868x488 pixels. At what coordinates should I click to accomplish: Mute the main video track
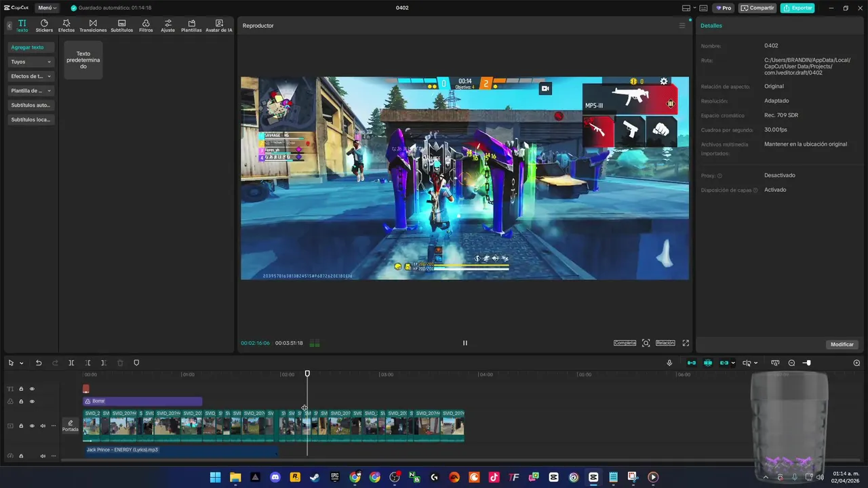[43, 426]
